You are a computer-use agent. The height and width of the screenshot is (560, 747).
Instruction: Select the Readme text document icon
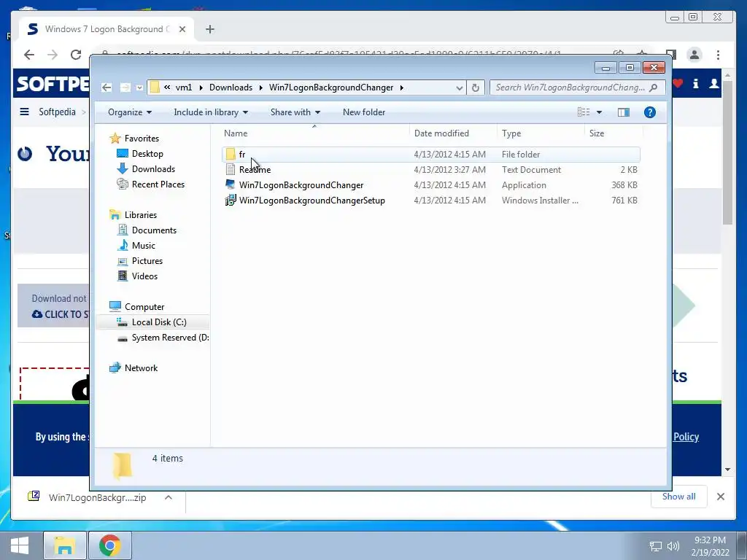click(x=231, y=169)
